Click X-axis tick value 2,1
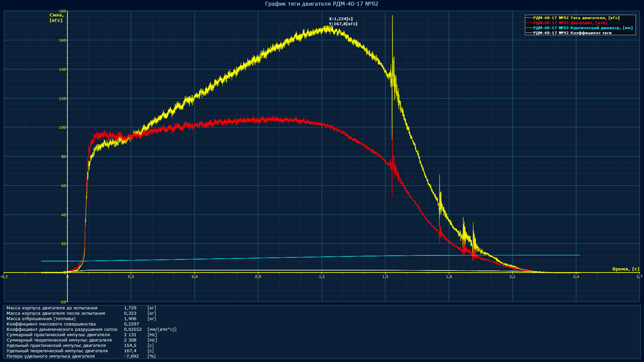The width and height of the screenshot is (644, 362). tap(512, 277)
